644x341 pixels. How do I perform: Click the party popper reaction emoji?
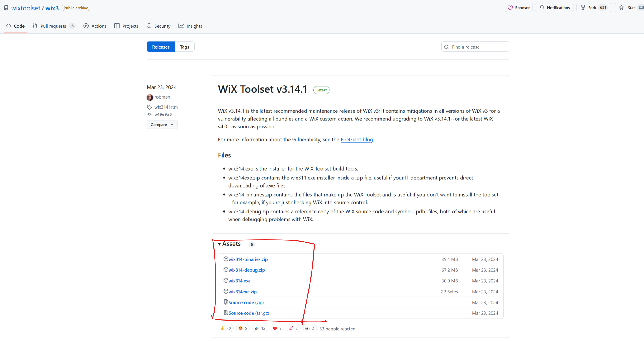click(x=257, y=329)
